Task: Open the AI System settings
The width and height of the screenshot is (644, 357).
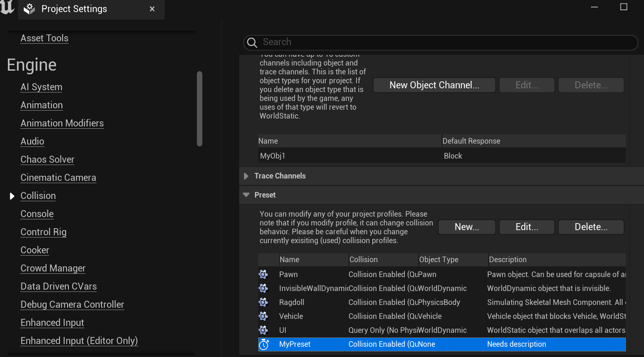Action: [41, 87]
